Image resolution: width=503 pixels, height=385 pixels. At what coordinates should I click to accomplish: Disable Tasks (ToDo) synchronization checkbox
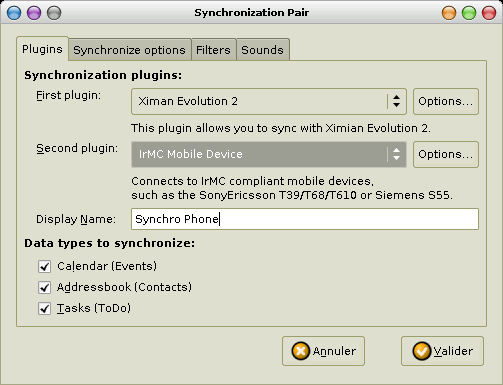pyautogui.click(x=44, y=309)
